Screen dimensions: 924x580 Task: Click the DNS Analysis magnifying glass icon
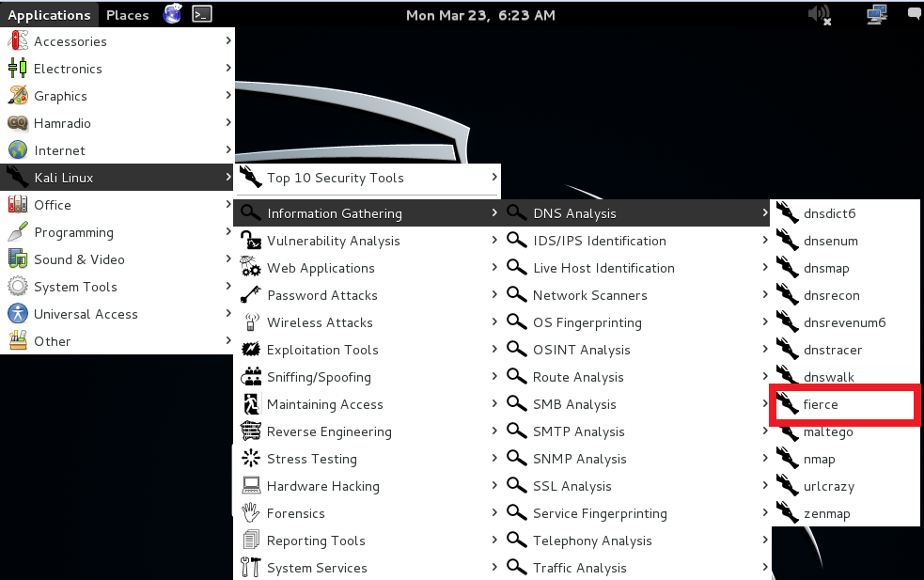point(517,213)
